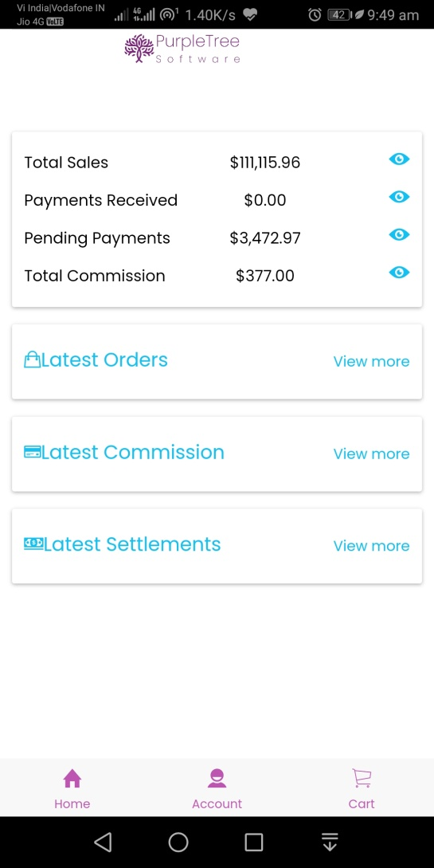Tap the Android back navigation button
This screenshot has width=434, height=868.
click(x=103, y=842)
